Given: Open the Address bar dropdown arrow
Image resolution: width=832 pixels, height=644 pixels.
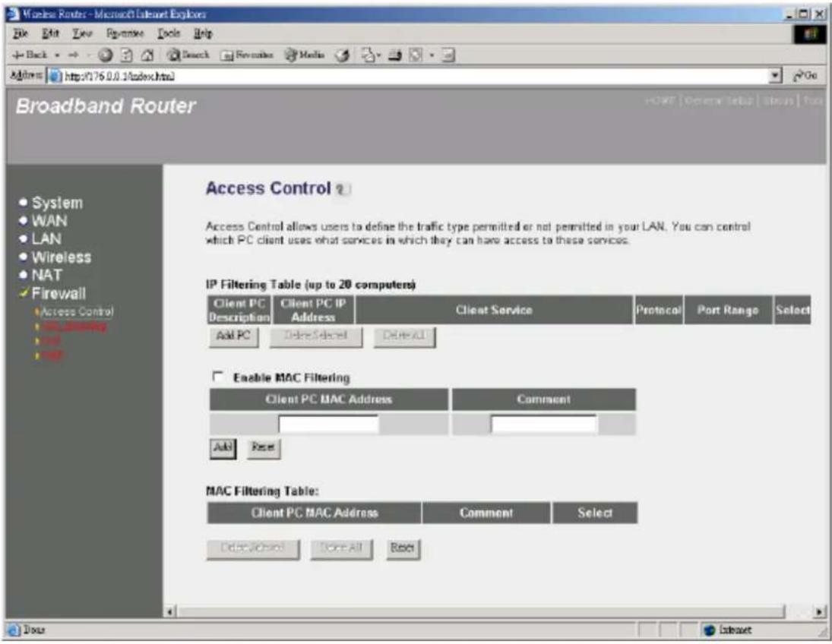Looking at the screenshot, I should (776, 76).
